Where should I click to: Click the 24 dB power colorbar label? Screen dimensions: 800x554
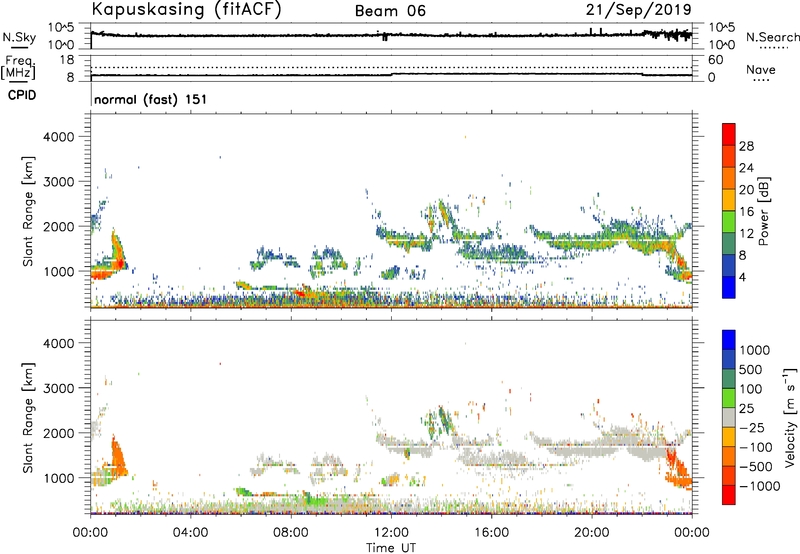[746, 168]
